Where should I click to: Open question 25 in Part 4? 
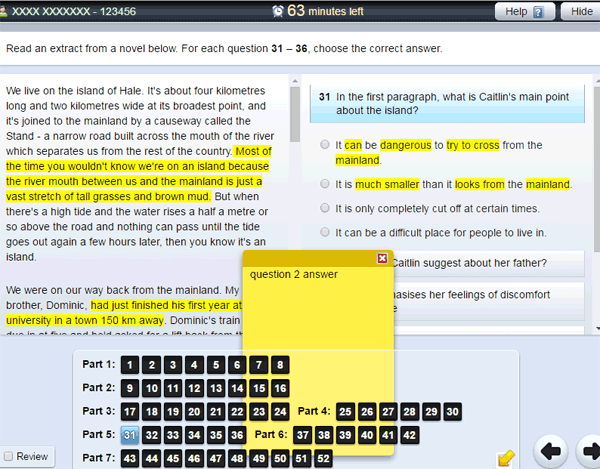coord(345,412)
